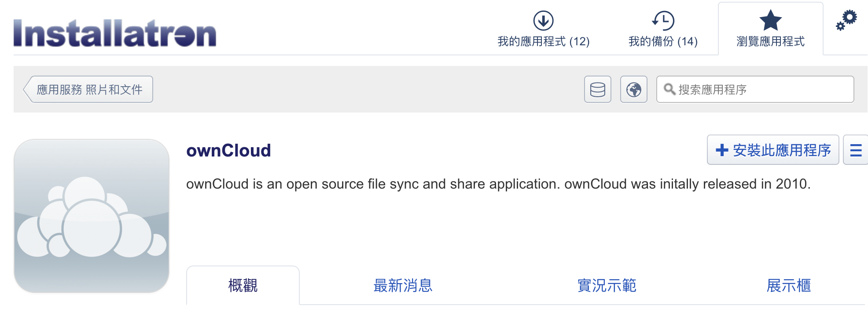
Task: Click the download arrow icon for my applications
Action: click(x=543, y=20)
